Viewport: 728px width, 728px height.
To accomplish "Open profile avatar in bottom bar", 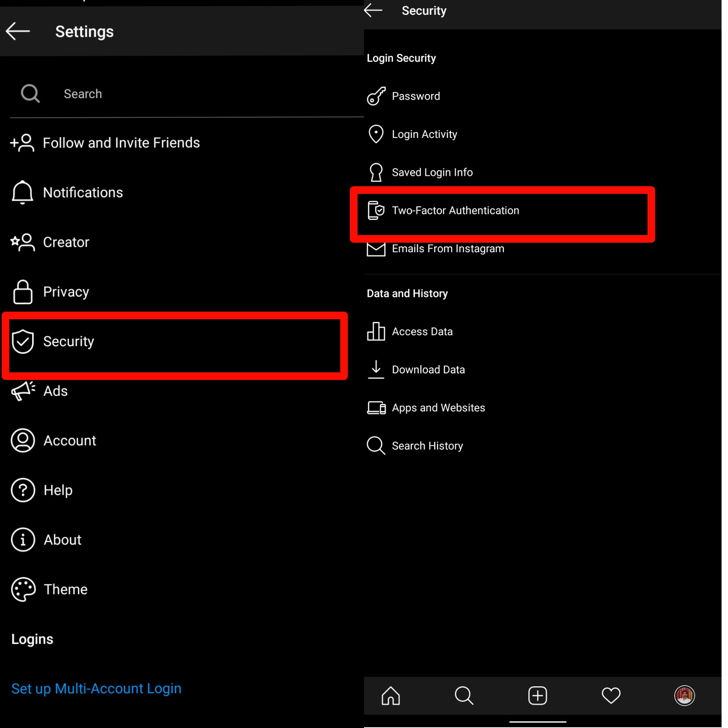I will pyautogui.click(x=684, y=695).
